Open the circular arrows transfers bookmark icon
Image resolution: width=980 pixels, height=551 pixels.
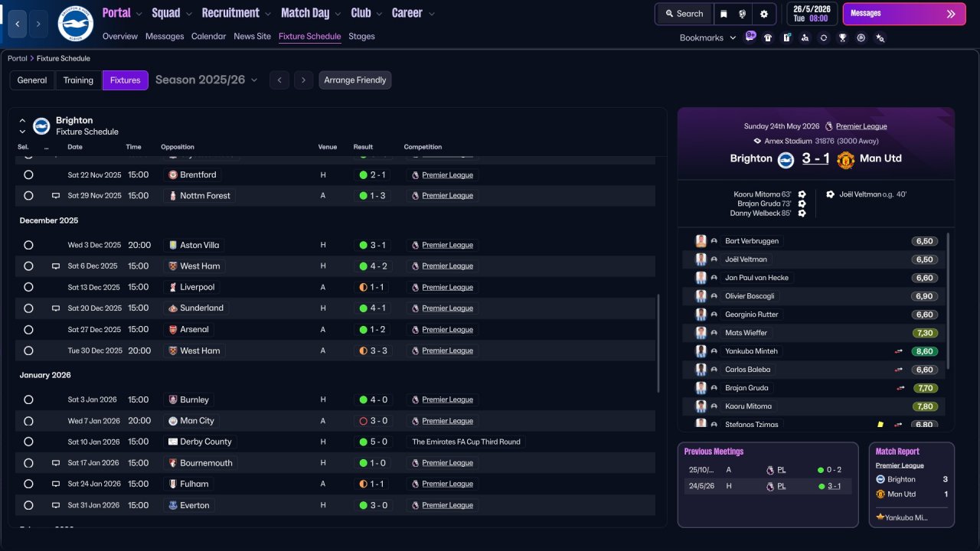coord(824,37)
